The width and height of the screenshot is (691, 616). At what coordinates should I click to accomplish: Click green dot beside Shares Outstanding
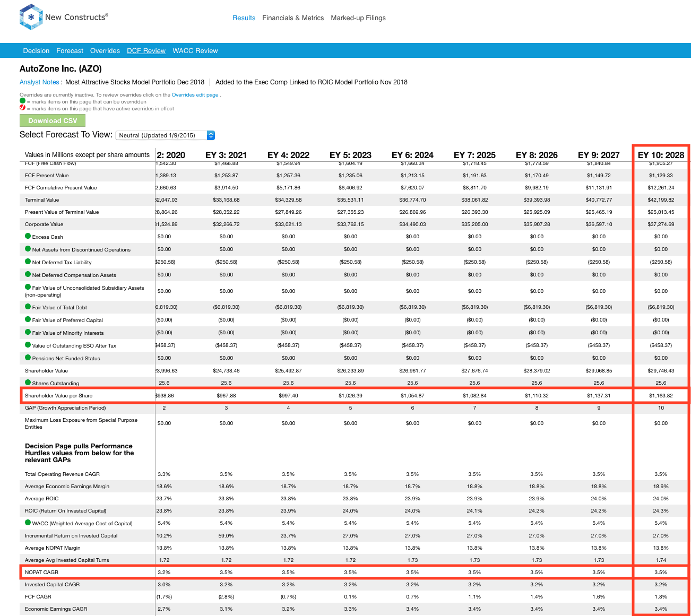point(28,383)
